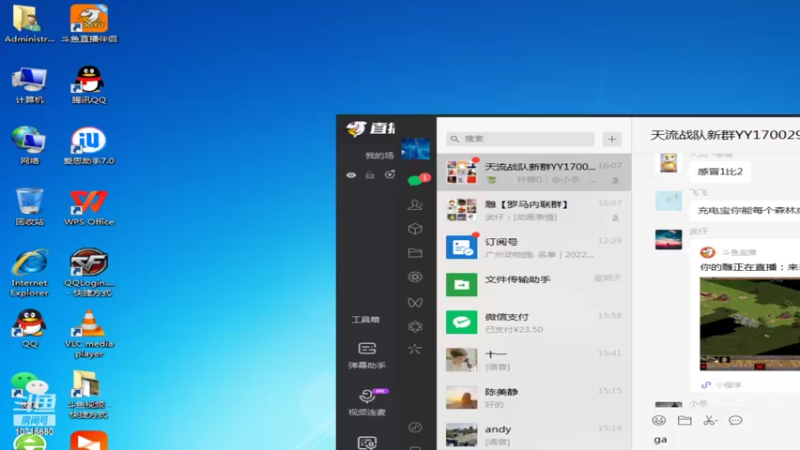Open the 工具箱 toolbox section label
The height and width of the screenshot is (450, 800).
(366, 319)
